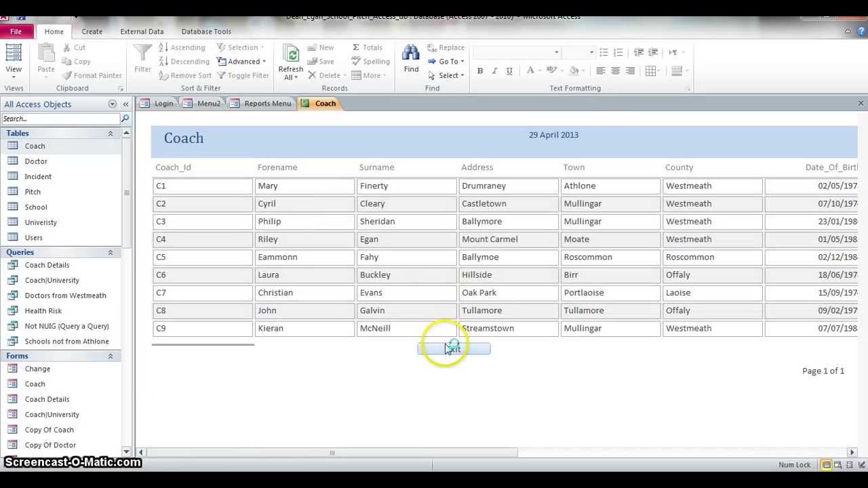
Task: Click the Cut command
Action: pos(74,47)
